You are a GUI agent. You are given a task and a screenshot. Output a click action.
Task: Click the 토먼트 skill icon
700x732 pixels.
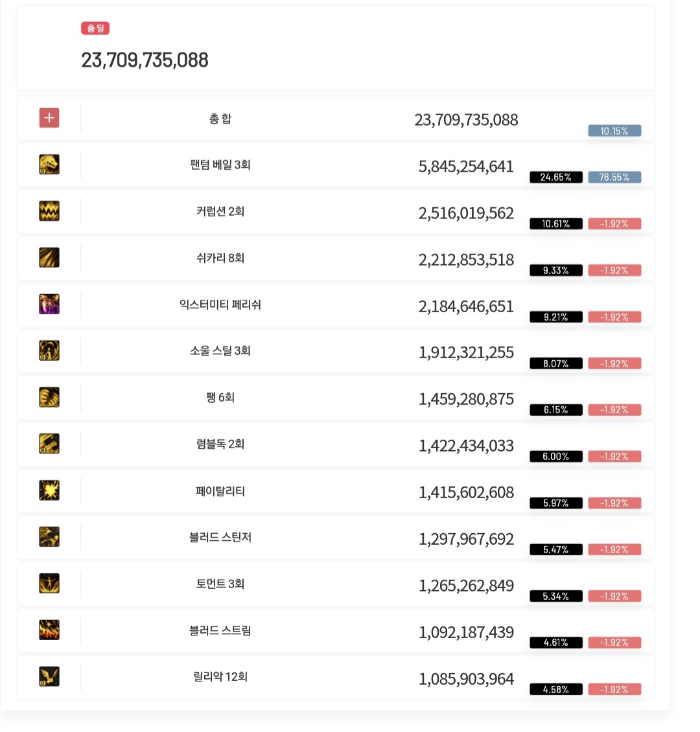click(x=49, y=584)
